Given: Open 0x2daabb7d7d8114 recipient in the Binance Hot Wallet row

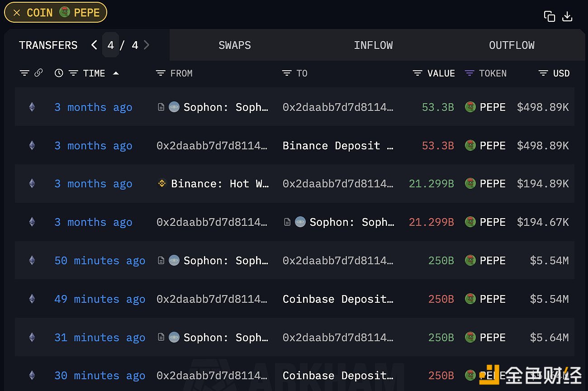Looking at the screenshot, I should tap(338, 184).
